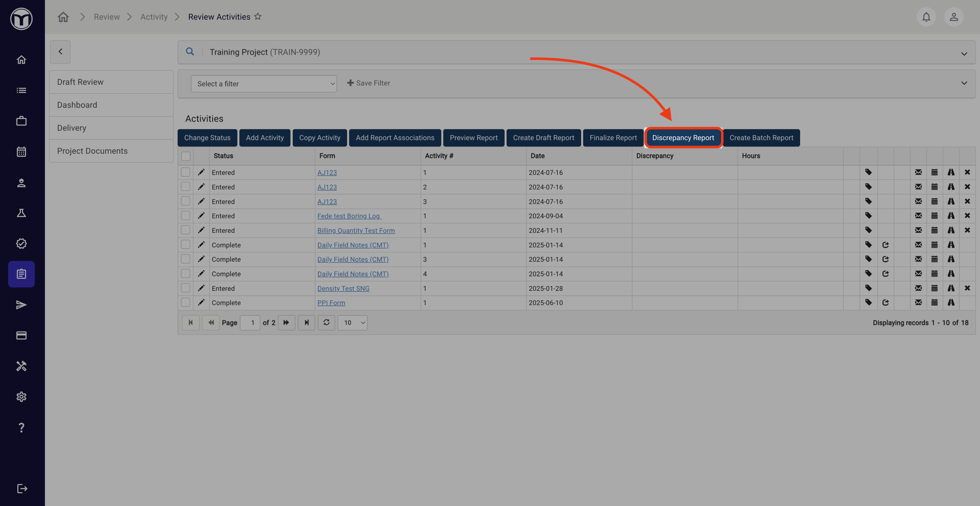Viewport: 980px width, 506px height.
Task: Click the envelope icon on first AJ123 row
Action: tap(918, 172)
